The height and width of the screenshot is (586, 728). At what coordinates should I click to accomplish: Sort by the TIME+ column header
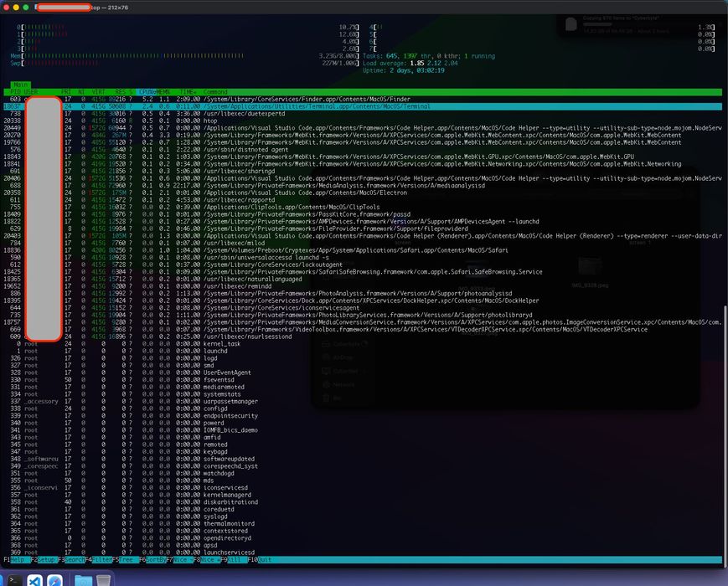pyautogui.click(x=188, y=92)
